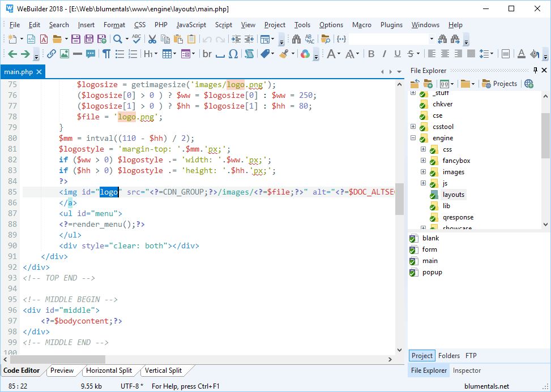Switch to the Horizontal Split tab
The height and width of the screenshot is (392, 551).
109,371
